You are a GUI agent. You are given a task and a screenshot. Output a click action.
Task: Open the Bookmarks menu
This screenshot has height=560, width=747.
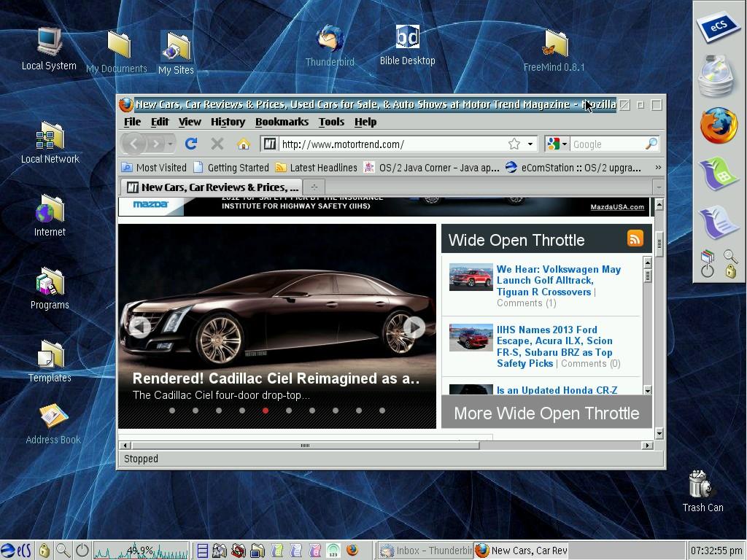pos(282,122)
